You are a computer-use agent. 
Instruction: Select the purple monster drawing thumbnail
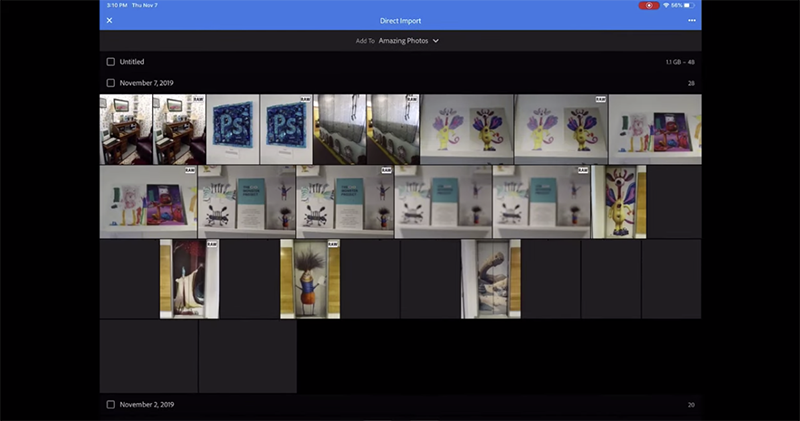click(466, 130)
